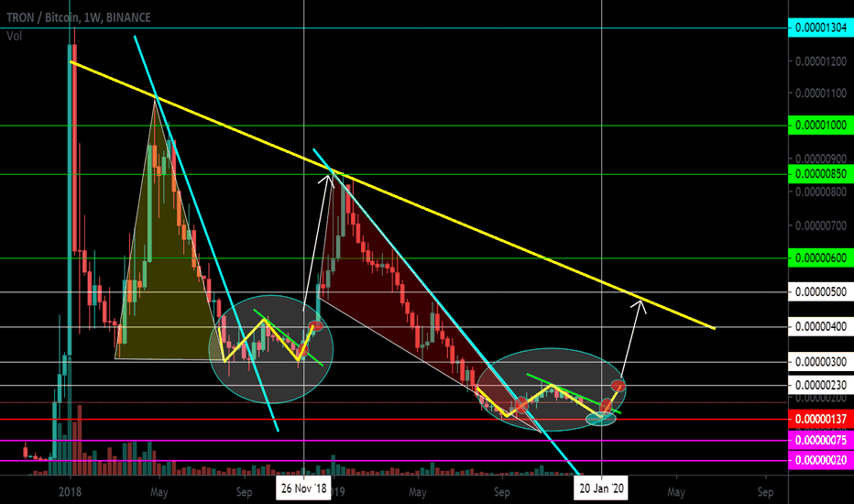Click the 0.00000800 axis value
854x504 pixels.
[821, 192]
